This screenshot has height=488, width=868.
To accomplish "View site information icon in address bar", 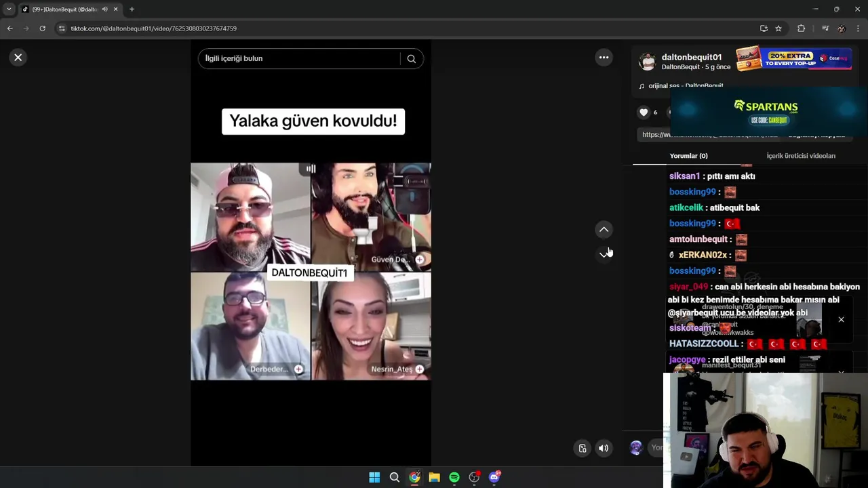I will (62, 28).
